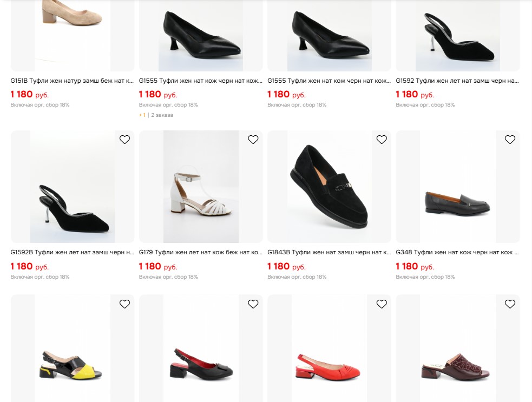
Task: Click the G348 product title text
Action: click(457, 253)
